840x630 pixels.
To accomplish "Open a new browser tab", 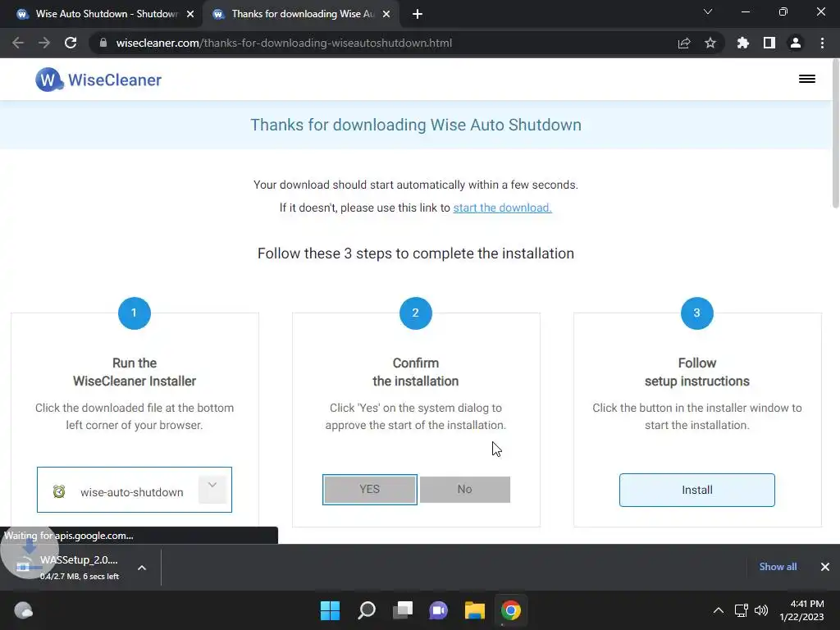I will point(418,14).
